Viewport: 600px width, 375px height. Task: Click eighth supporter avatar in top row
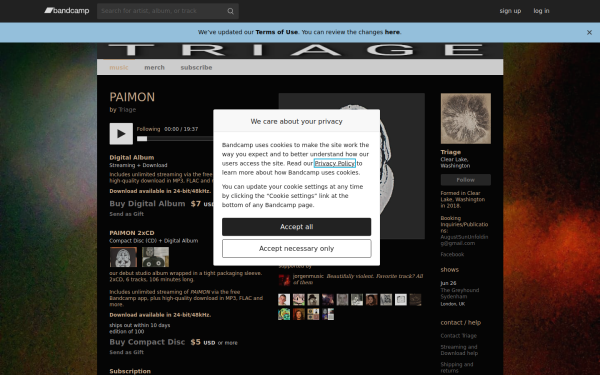(x=386, y=300)
